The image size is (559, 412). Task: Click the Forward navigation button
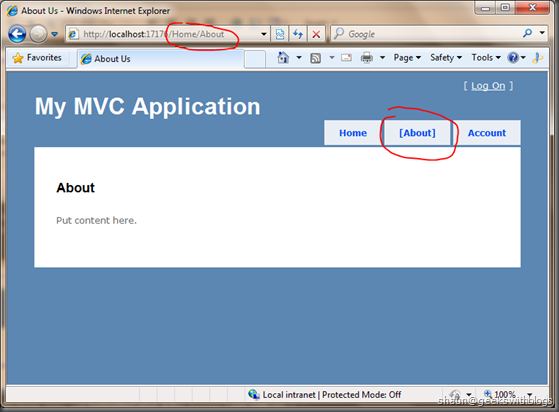[x=38, y=34]
